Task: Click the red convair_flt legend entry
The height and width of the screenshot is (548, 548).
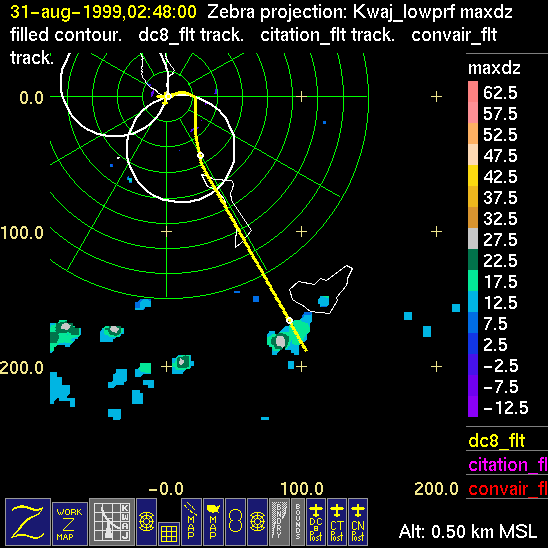Action: point(508,488)
